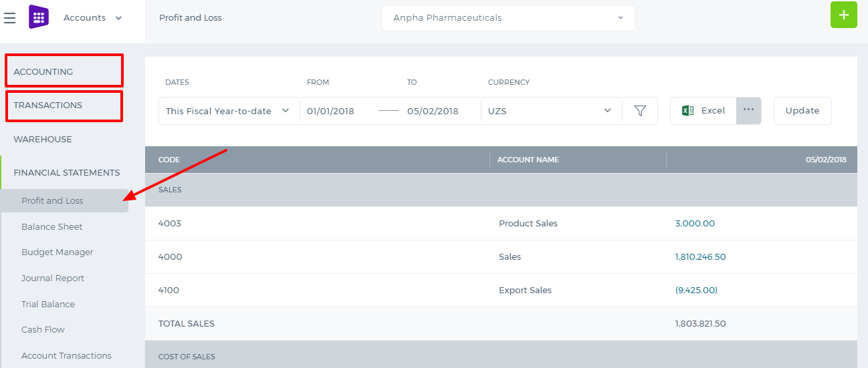
Task: Click the Update button
Action: pyautogui.click(x=802, y=111)
